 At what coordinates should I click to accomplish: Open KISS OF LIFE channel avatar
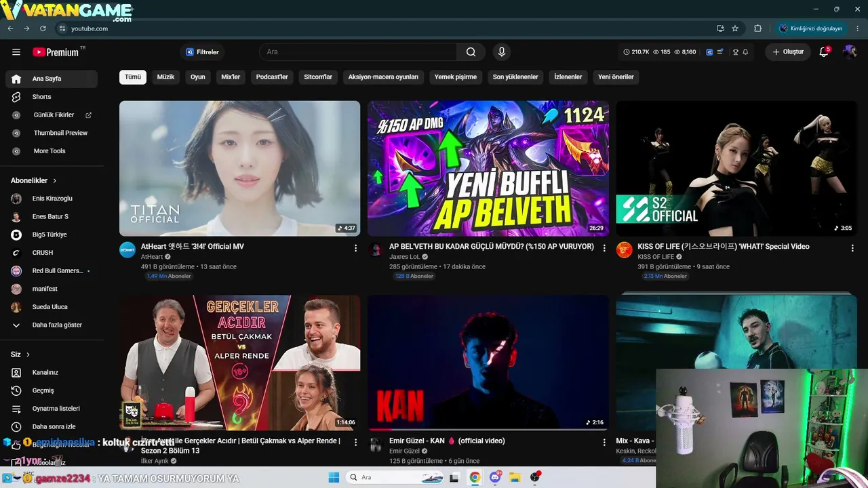(624, 250)
